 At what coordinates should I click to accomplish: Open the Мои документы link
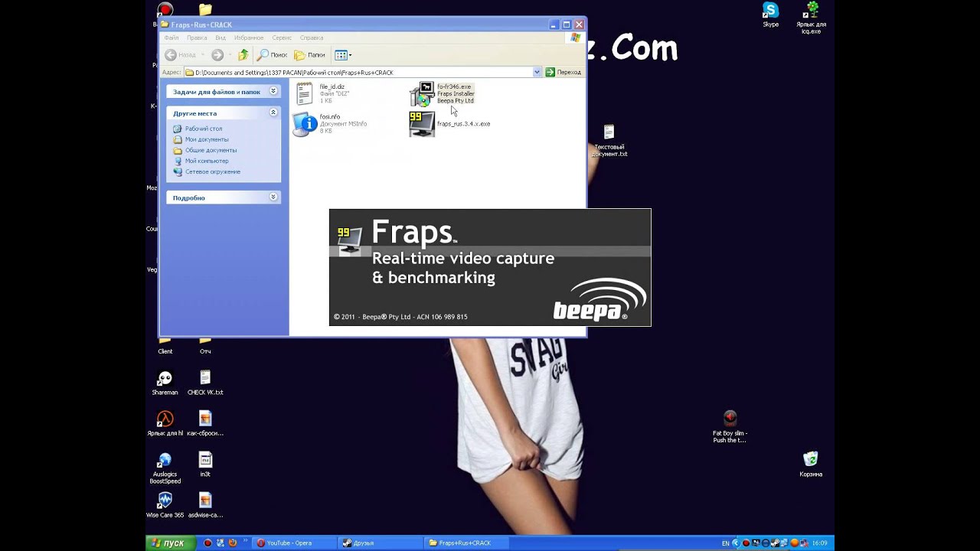[x=207, y=139]
